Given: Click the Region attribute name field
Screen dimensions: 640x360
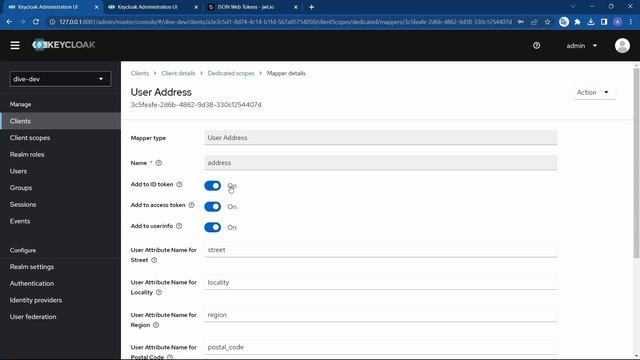Looking at the screenshot, I should [380, 315].
